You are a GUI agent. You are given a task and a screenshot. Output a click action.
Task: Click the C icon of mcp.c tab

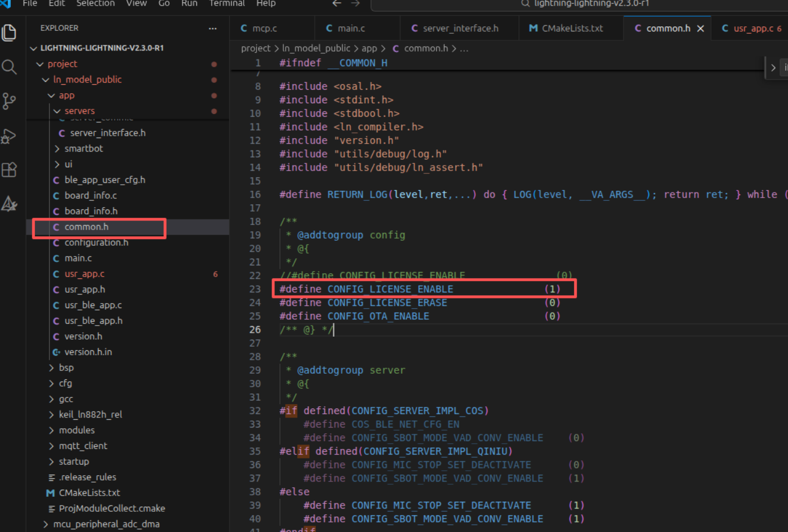tap(244, 28)
